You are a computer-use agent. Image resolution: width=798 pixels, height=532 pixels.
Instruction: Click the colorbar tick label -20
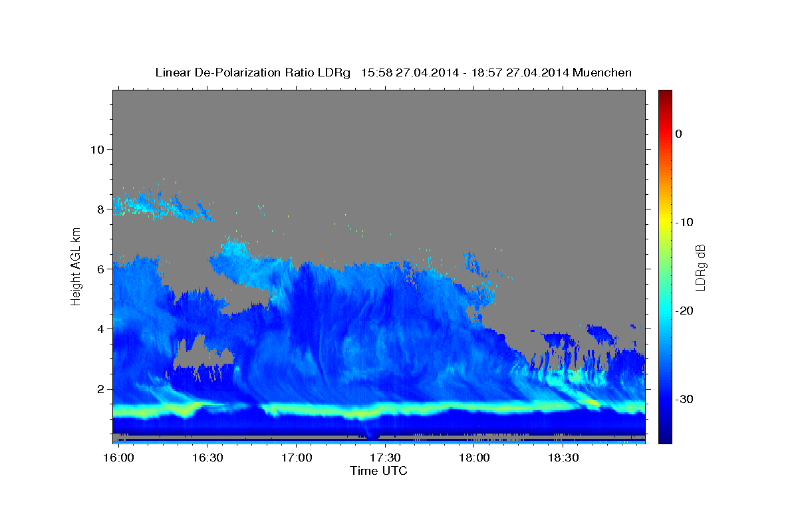pos(684,311)
